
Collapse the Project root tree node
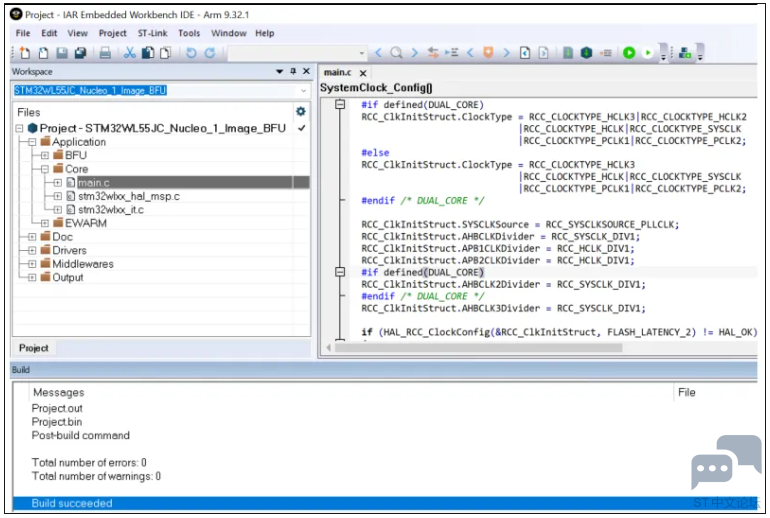tap(19, 128)
